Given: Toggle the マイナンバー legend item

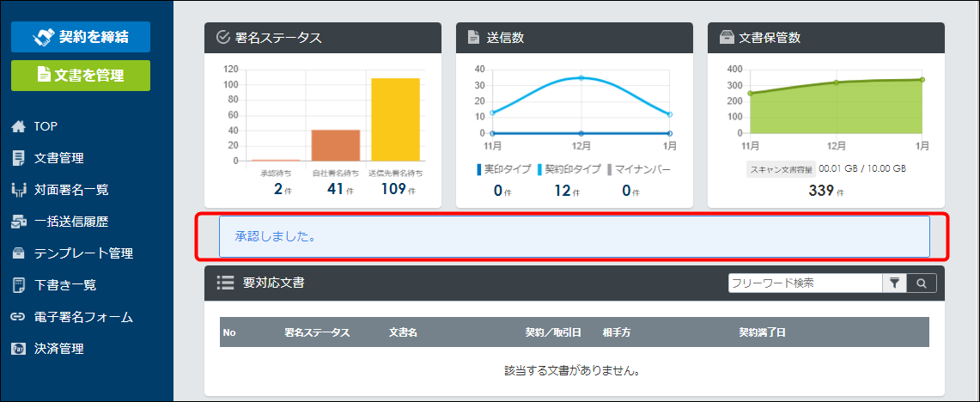Looking at the screenshot, I should pyautogui.click(x=638, y=169).
